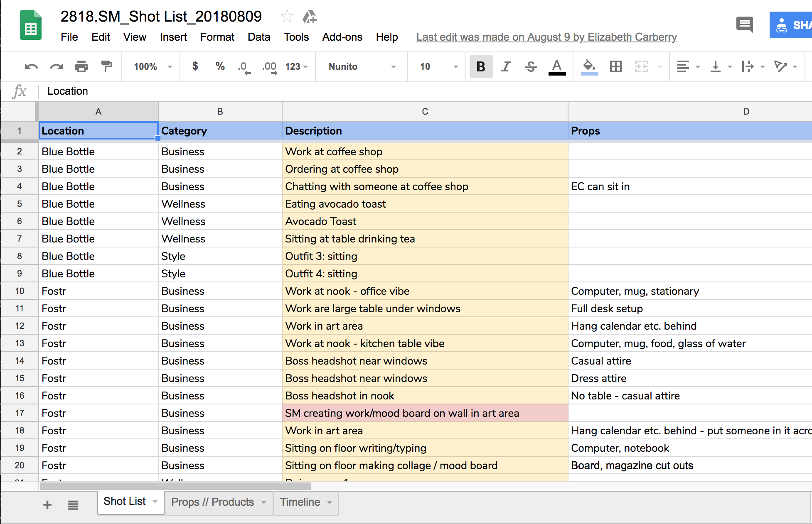Toggle italic formatting
812x524 pixels.
[506, 66]
